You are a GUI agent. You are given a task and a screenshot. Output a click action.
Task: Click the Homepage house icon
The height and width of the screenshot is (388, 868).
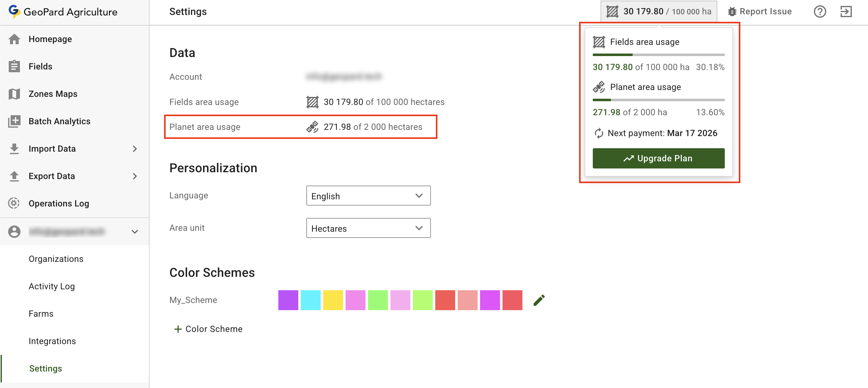click(x=14, y=39)
